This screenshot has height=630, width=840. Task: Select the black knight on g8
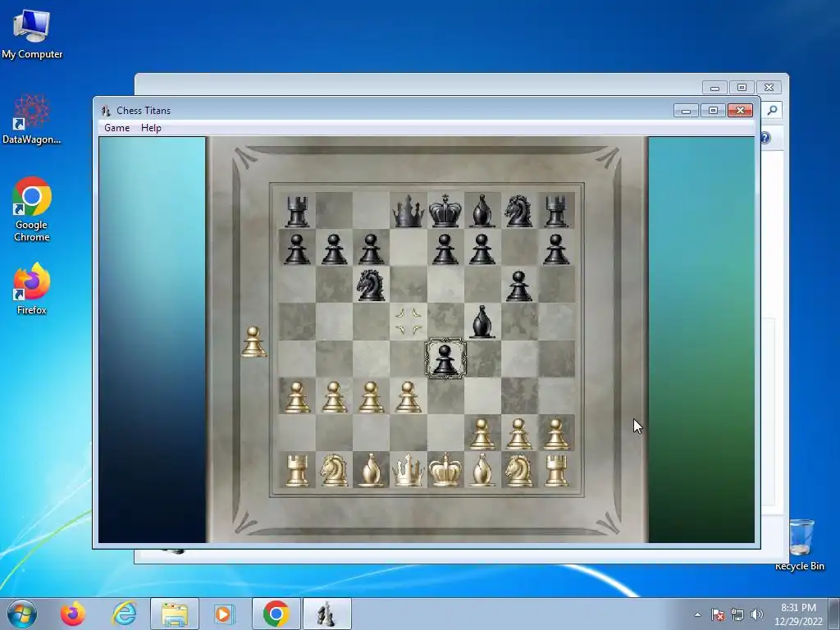pos(519,211)
